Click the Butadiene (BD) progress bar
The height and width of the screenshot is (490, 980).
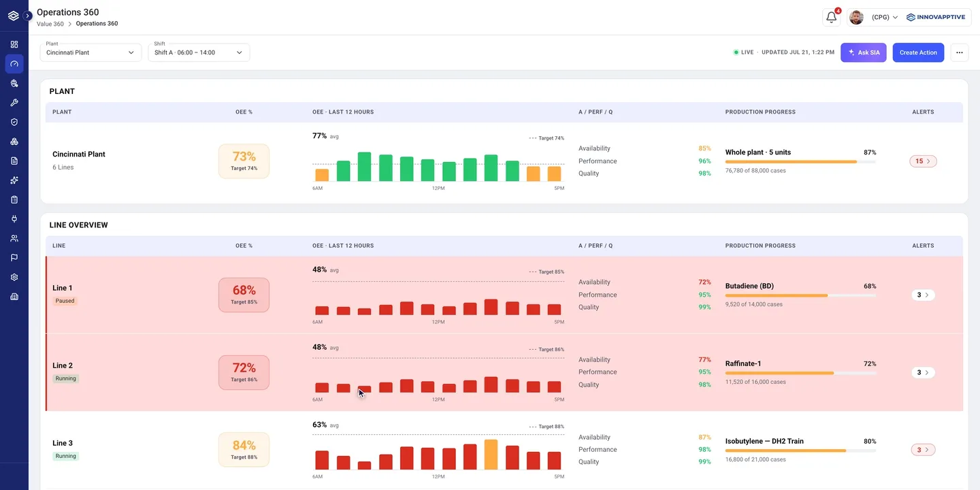point(800,295)
